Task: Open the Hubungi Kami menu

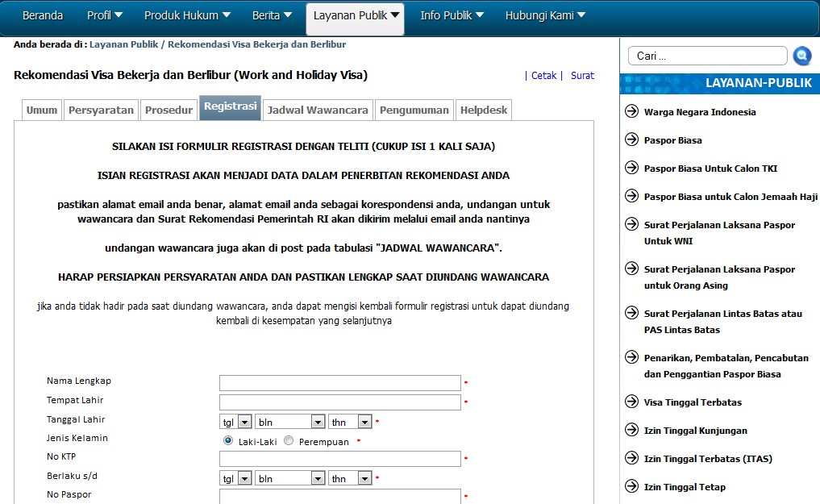Action: click(545, 15)
